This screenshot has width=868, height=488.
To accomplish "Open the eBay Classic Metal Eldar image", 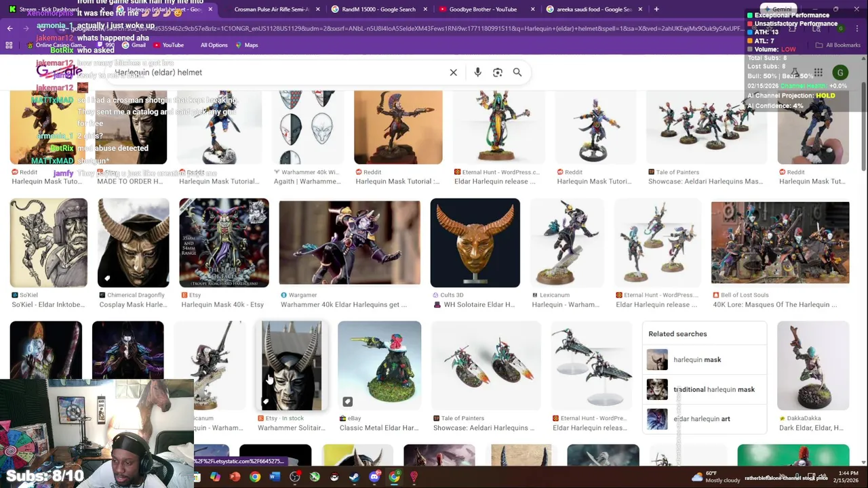I will tap(379, 366).
